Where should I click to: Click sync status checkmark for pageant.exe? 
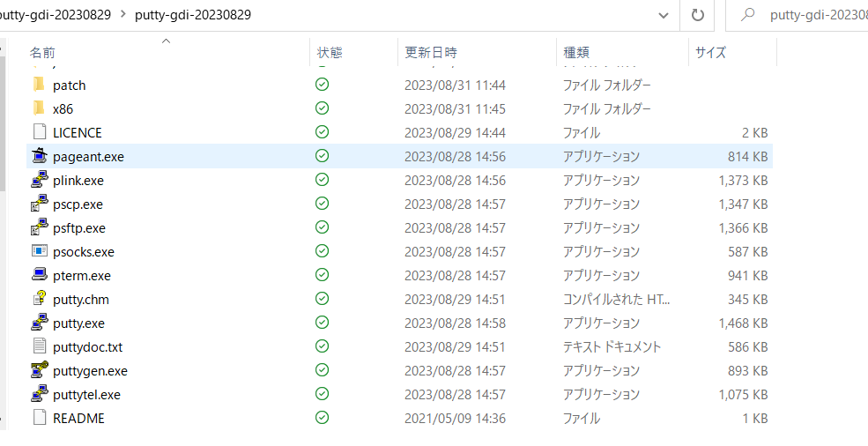322,156
